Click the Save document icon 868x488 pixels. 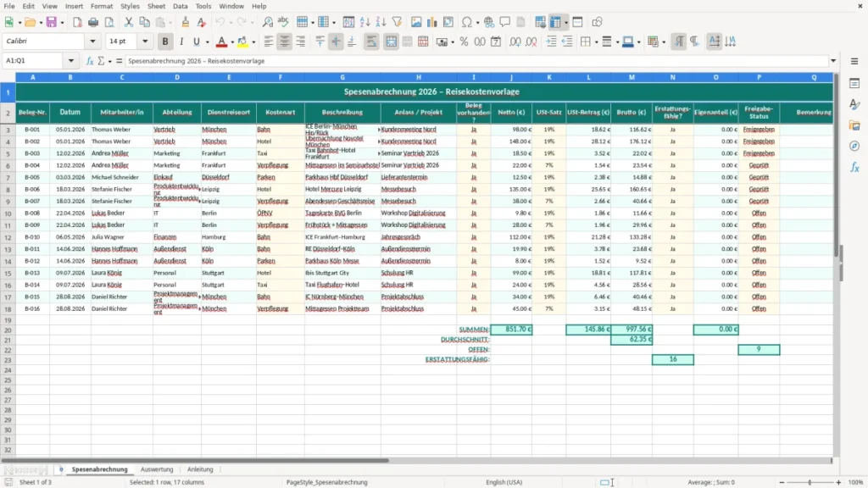pos(52,22)
